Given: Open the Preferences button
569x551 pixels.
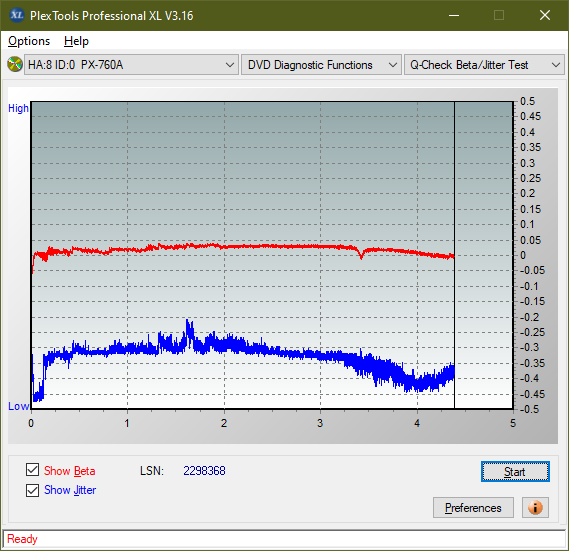Looking at the screenshot, I should pyautogui.click(x=473, y=507).
